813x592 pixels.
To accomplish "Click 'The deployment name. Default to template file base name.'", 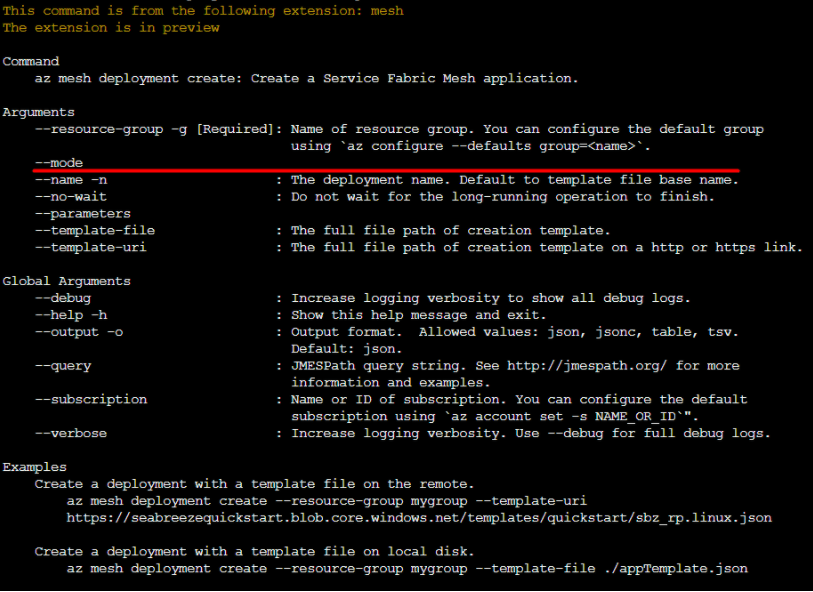I will pos(514,180).
